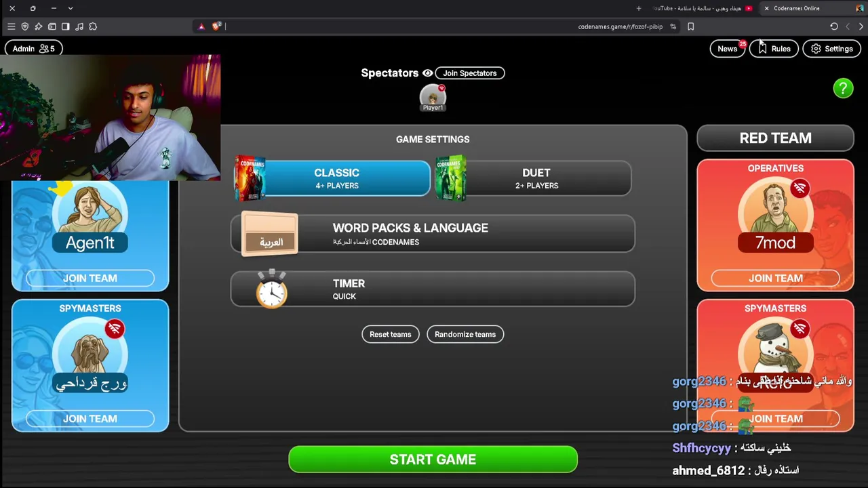Viewport: 868px width, 488px height.
Task: Click chat username ahmed_6812
Action: point(709,470)
